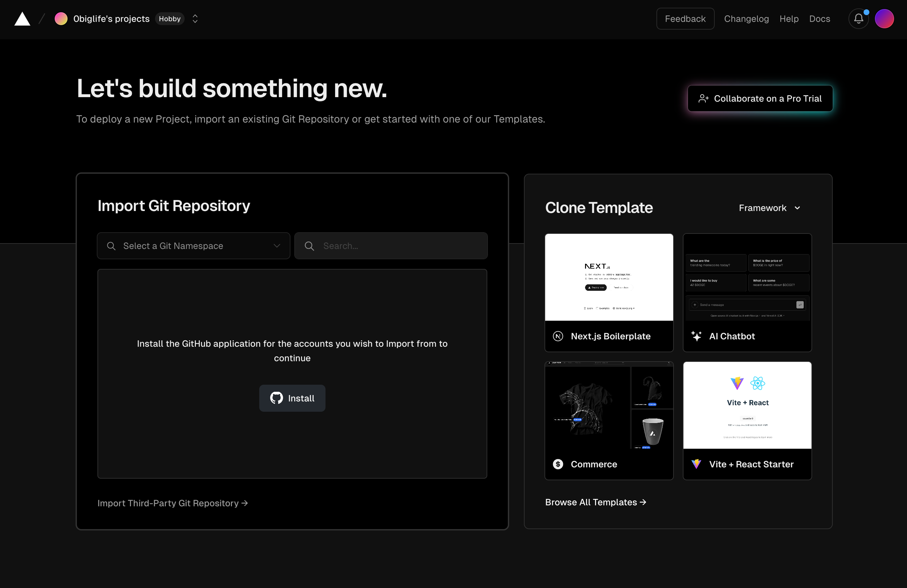Open the Next.js Boilerplate template preview
The image size is (907, 588).
[x=609, y=277]
